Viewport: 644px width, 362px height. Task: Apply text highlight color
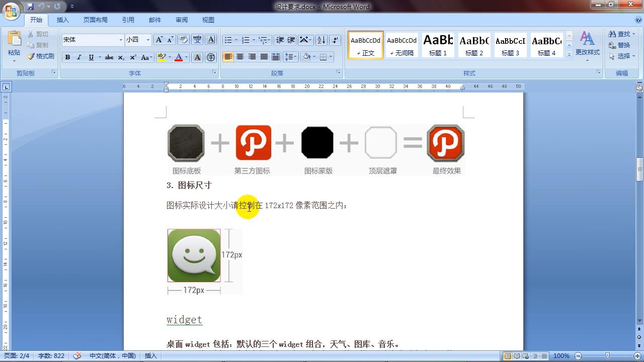pyautogui.click(x=162, y=57)
